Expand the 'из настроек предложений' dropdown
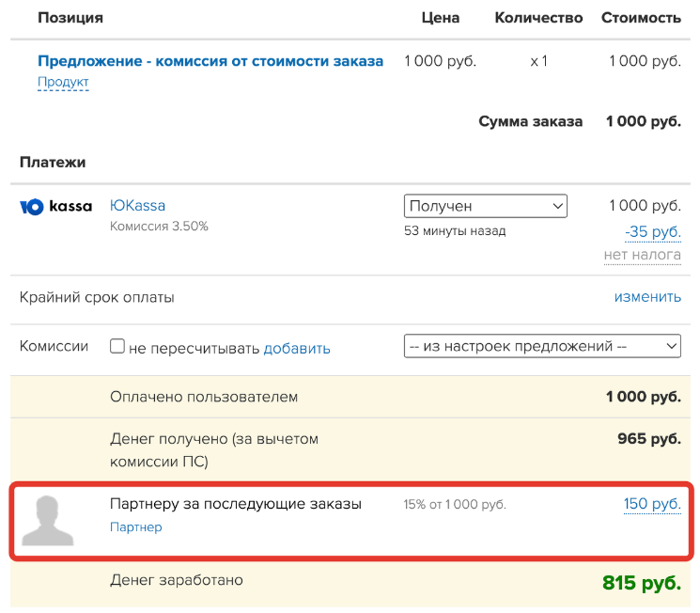The width and height of the screenshot is (700, 613). click(x=542, y=346)
